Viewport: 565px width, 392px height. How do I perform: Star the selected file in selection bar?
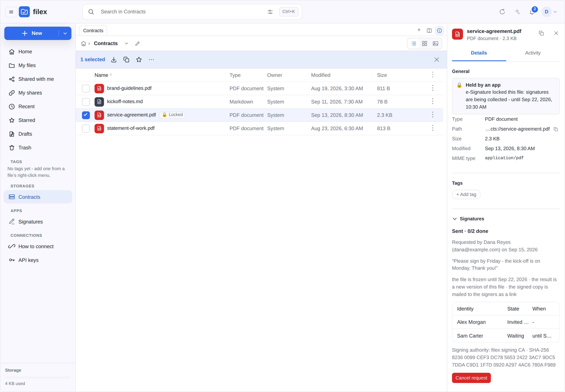coord(139,60)
